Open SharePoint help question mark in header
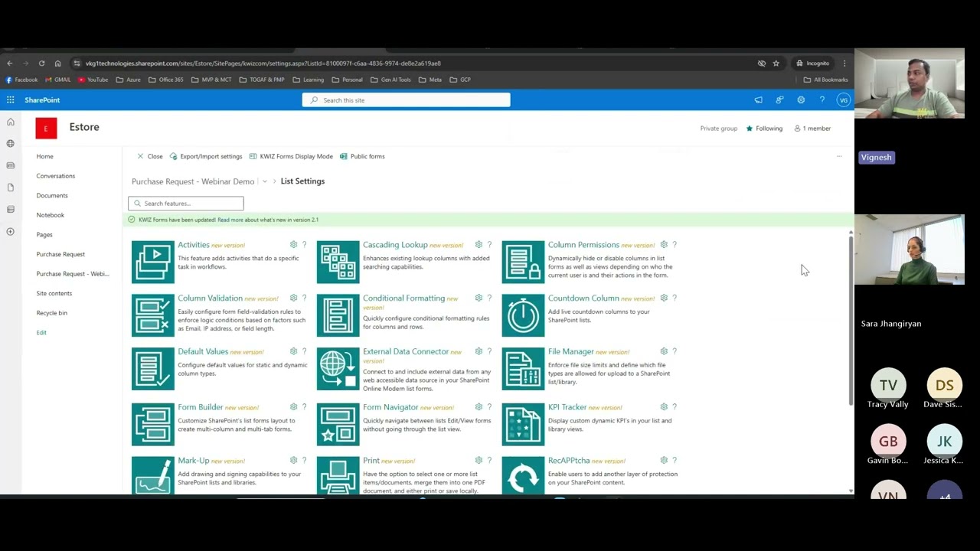 coord(822,99)
